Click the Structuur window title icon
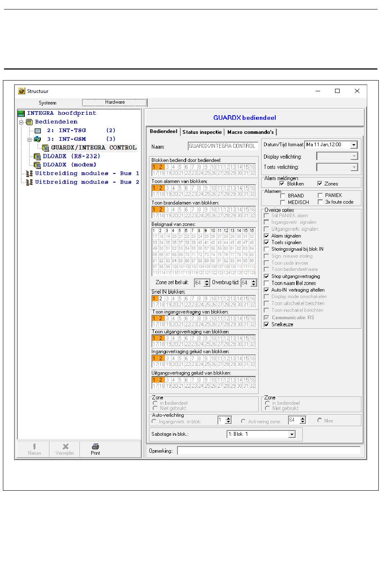392x577 pixels. point(21,91)
